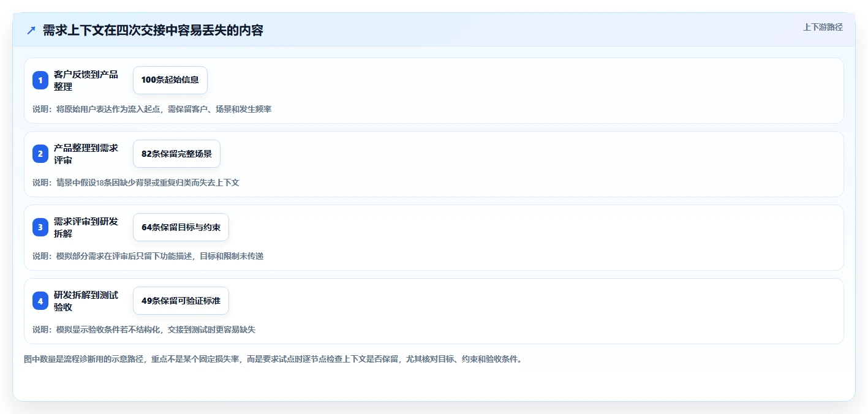Click the step 3 number badge

(x=40, y=227)
